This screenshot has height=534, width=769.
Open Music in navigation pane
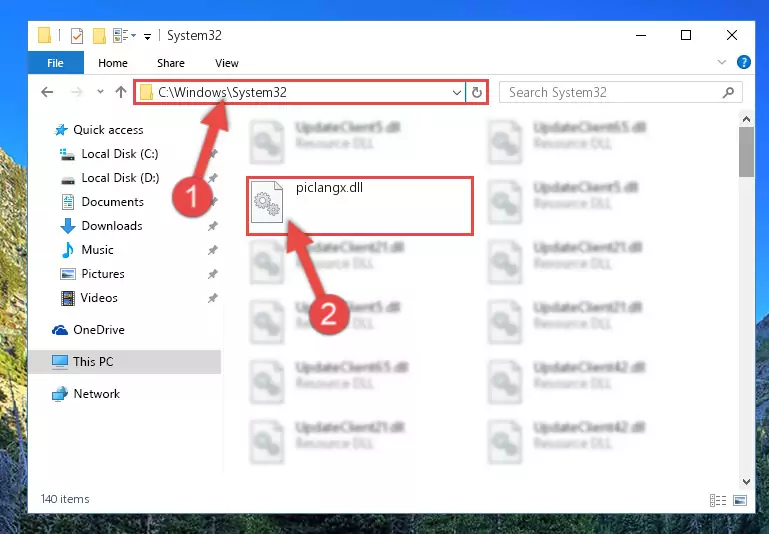(97, 250)
